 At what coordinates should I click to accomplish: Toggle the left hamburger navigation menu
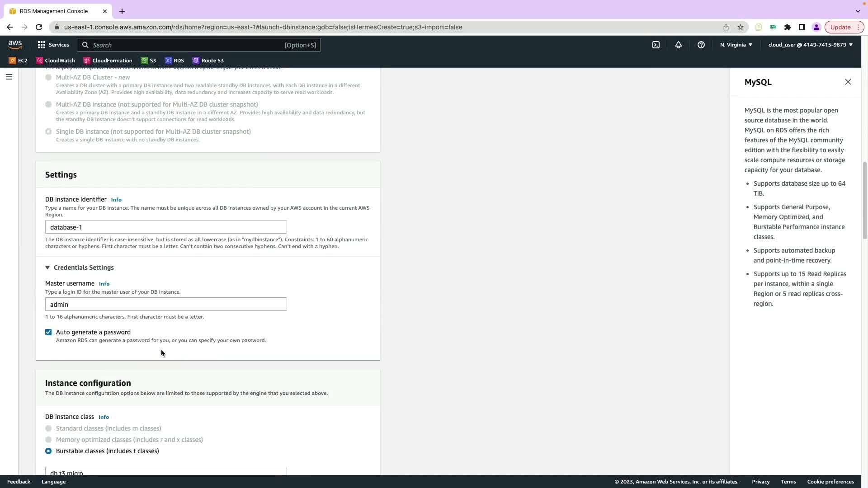tap(9, 77)
